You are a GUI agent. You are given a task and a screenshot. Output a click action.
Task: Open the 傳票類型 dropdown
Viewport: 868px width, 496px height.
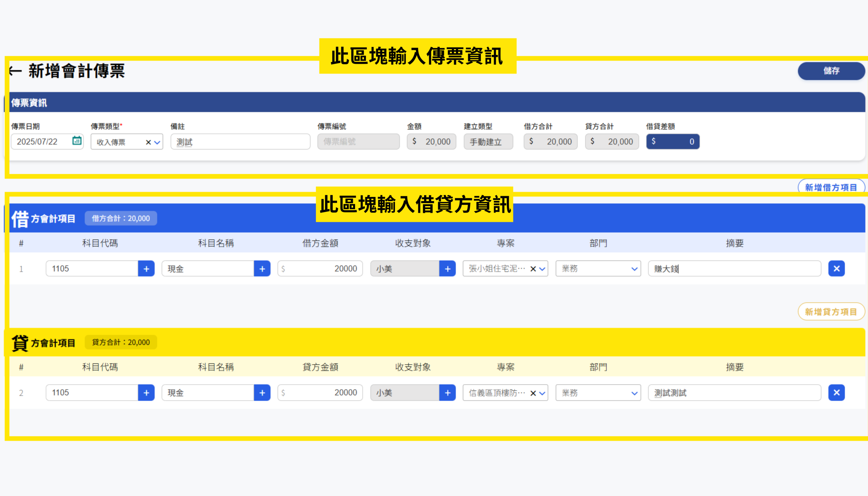(x=157, y=142)
